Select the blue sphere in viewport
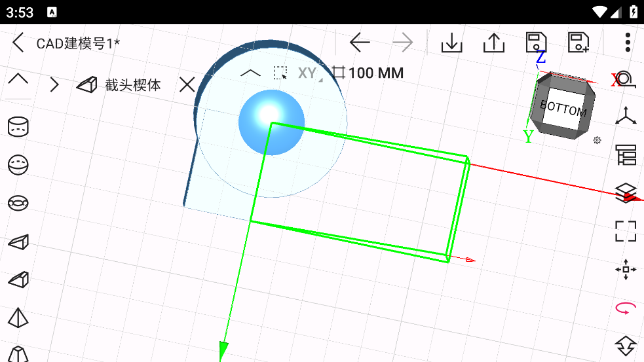The height and width of the screenshot is (362, 644). tap(271, 122)
